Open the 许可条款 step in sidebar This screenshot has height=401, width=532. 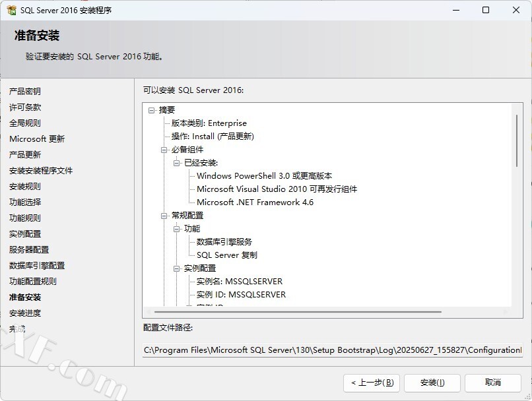tap(25, 107)
